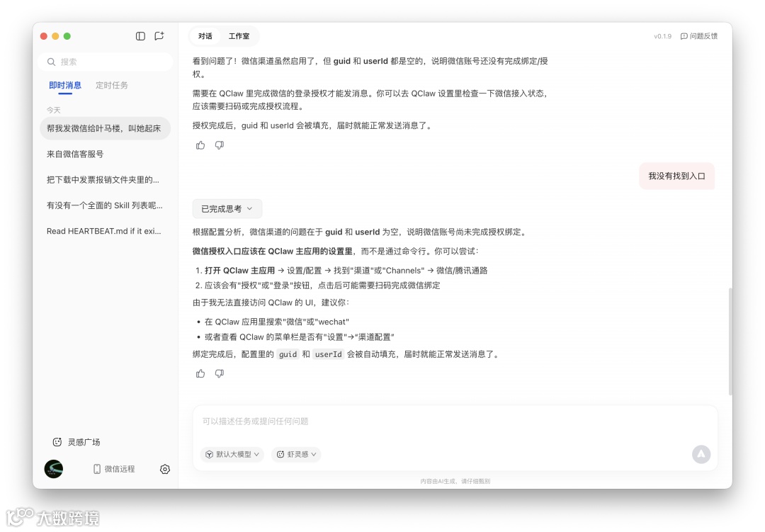Open settings gear icon in sidebar
This screenshot has width=765, height=532.
coord(165,469)
